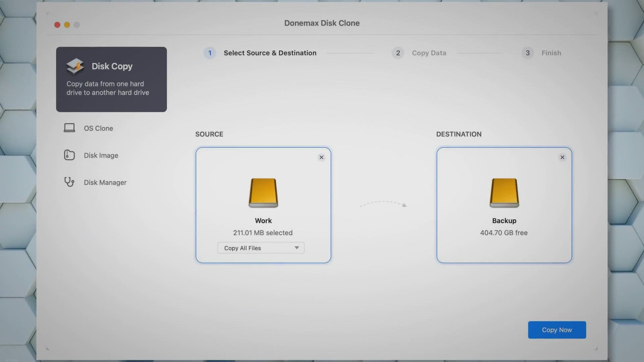Select step 3 number badge

(528, 53)
